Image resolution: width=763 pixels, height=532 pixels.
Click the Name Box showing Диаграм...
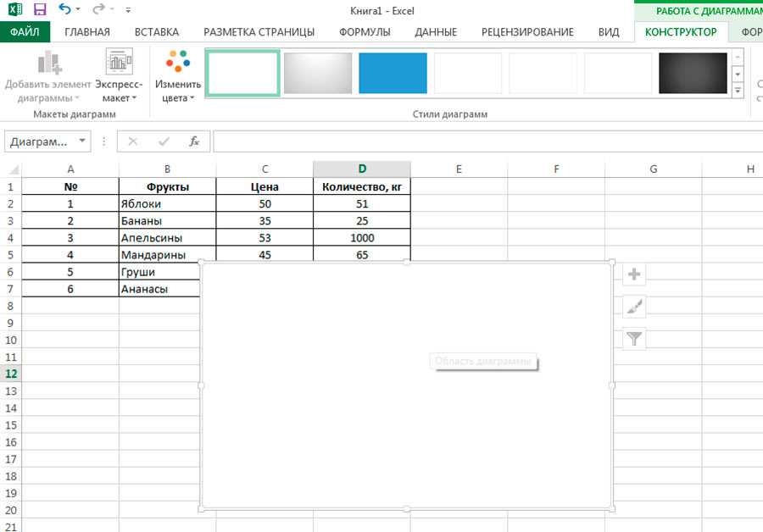pyautogui.click(x=40, y=141)
